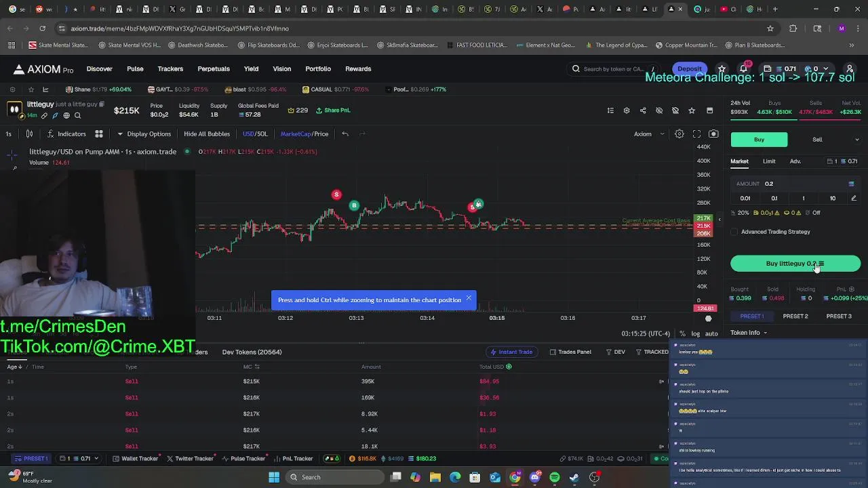This screenshot has height=488, width=868.
Task: Open the Windows Start menu
Action: click(274, 477)
